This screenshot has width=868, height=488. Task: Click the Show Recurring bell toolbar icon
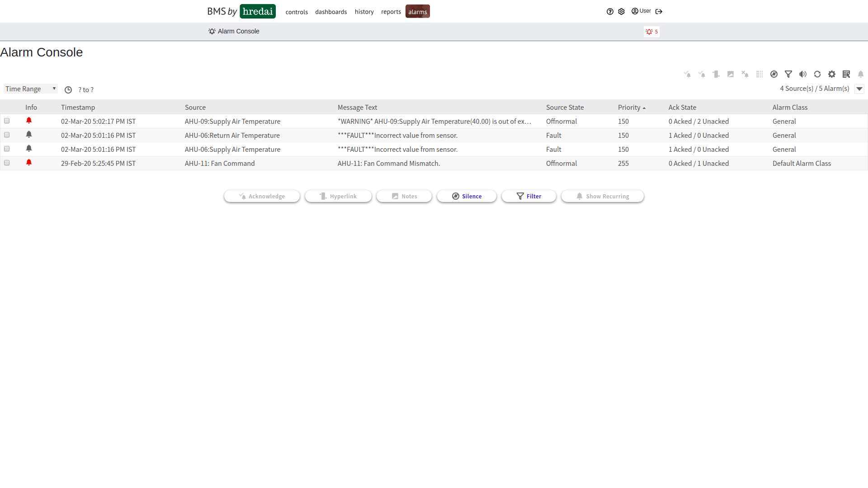point(861,74)
